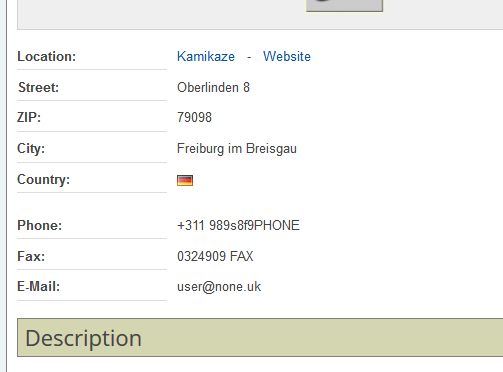The width and height of the screenshot is (503, 372).
Task: Click the Fax: label
Action: [x=31, y=257]
